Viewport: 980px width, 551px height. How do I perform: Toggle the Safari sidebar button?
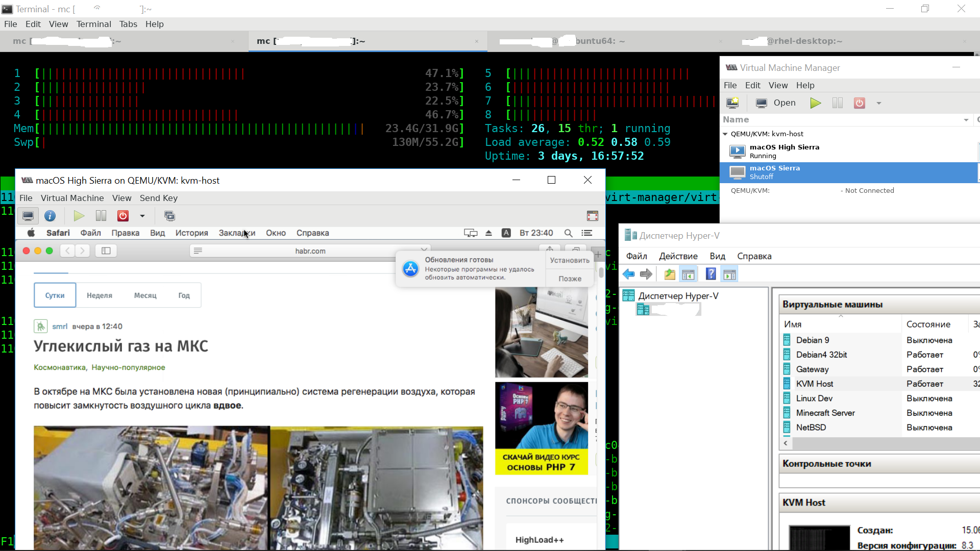[x=106, y=251]
